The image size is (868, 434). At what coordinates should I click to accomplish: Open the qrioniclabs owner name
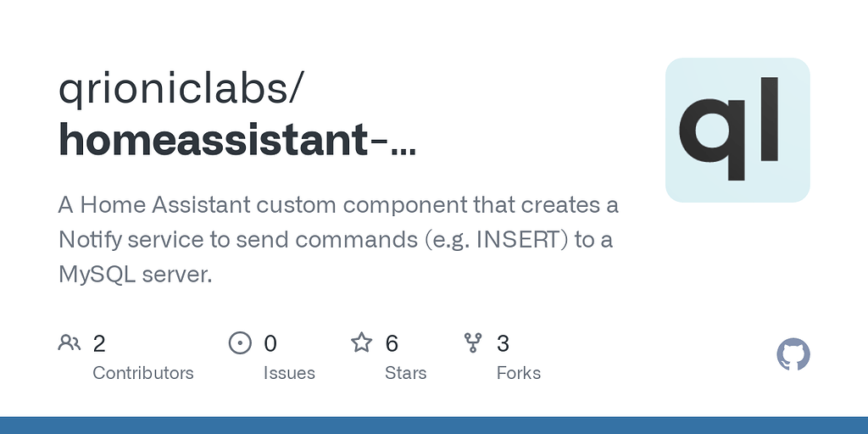coord(181,88)
